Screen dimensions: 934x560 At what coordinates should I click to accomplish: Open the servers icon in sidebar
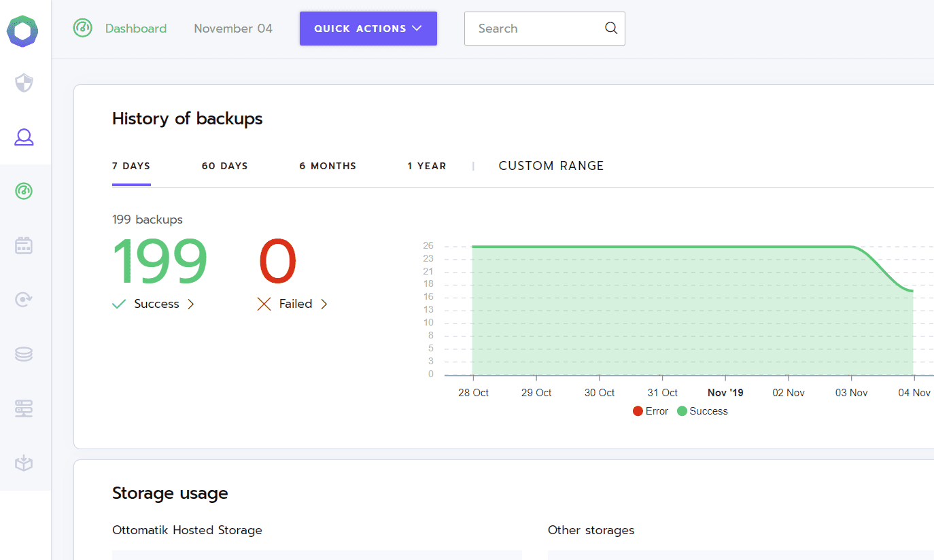click(24, 408)
